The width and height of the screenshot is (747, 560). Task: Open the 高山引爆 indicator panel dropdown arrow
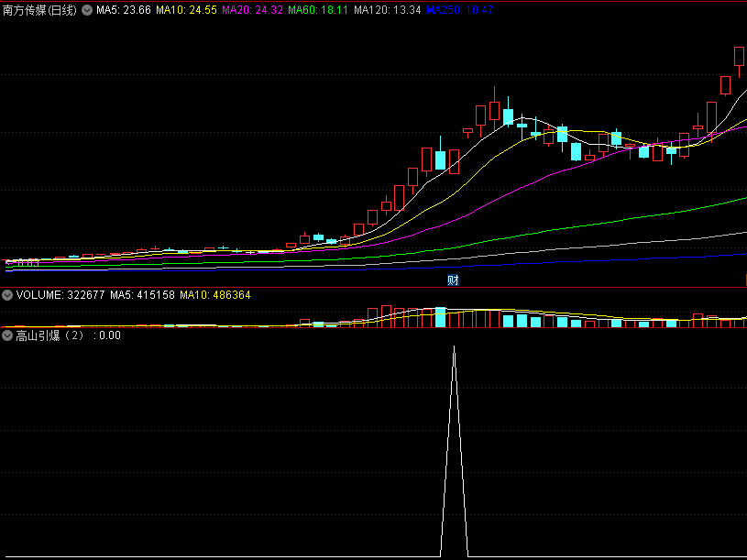pos(7,335)
